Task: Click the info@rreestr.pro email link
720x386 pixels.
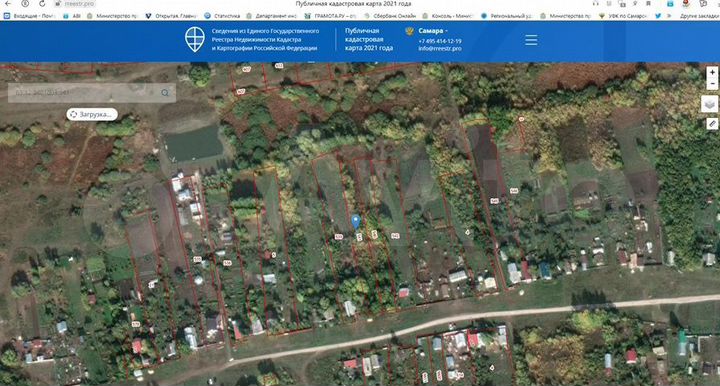Action: (x=440, y=48)
